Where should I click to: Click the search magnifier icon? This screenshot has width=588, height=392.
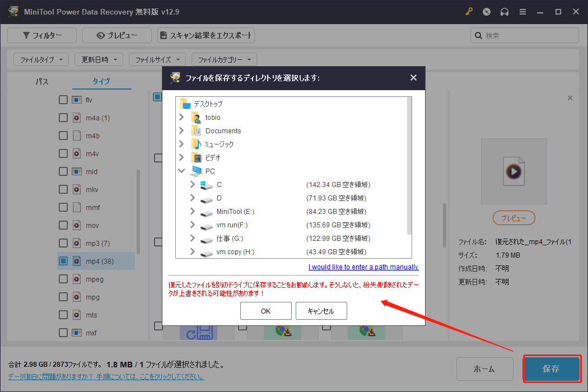(478, 35)
